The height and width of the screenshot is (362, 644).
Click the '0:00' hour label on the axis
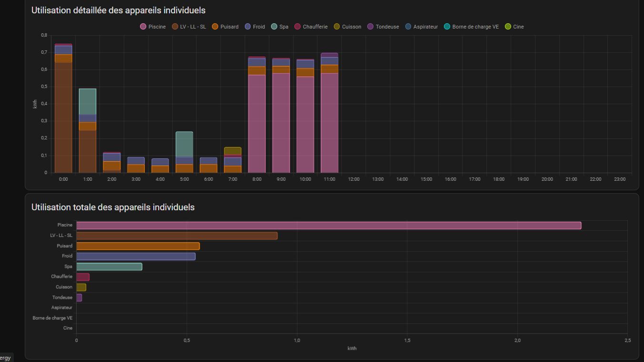pos(63,179)
